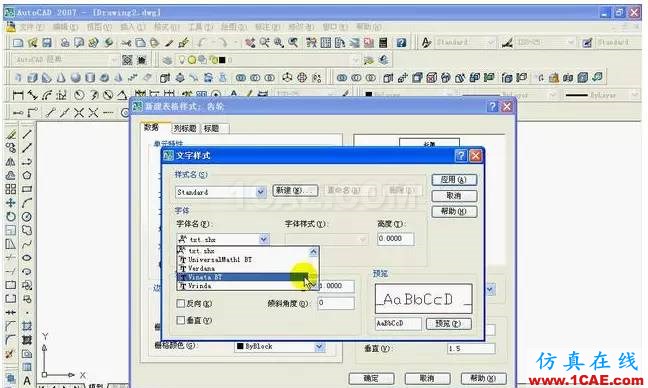Click the 预览 (Preview) button
The image size is (648, 388).
[x=448, y=324]
